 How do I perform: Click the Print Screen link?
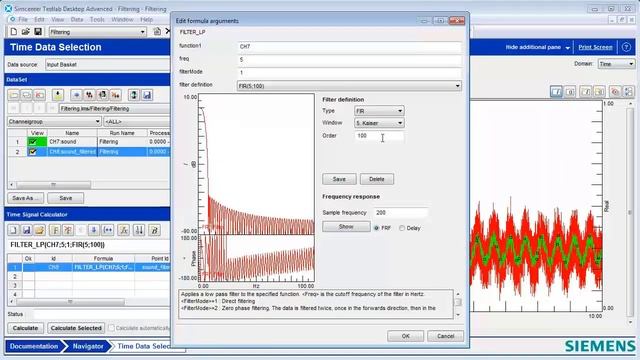click(595, 47)
